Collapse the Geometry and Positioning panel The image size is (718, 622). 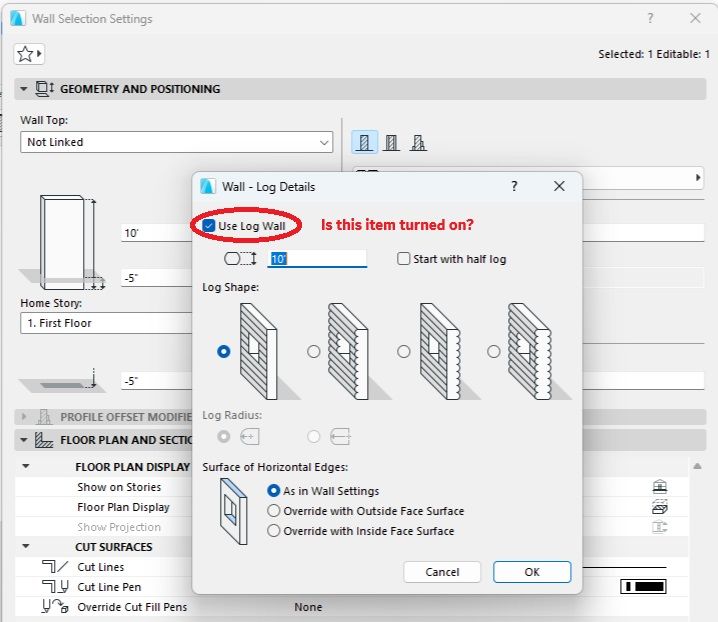(x=24, y=88)
